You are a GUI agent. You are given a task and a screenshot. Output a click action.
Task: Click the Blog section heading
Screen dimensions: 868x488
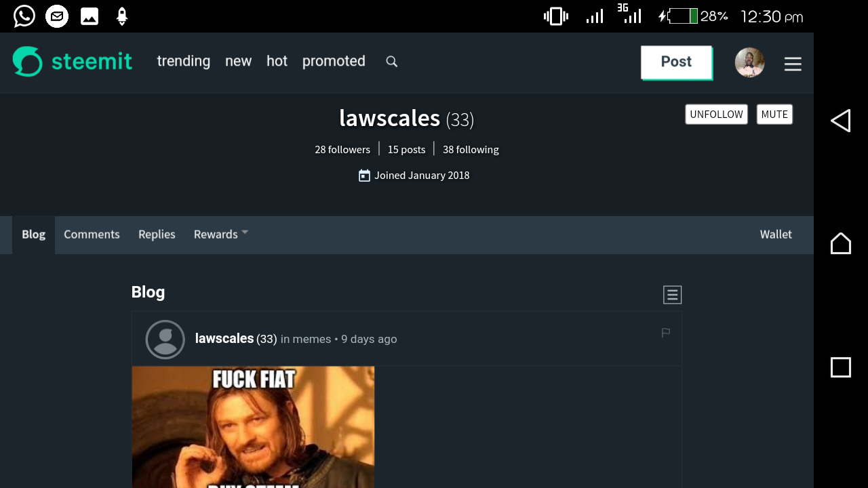(148, 292)
